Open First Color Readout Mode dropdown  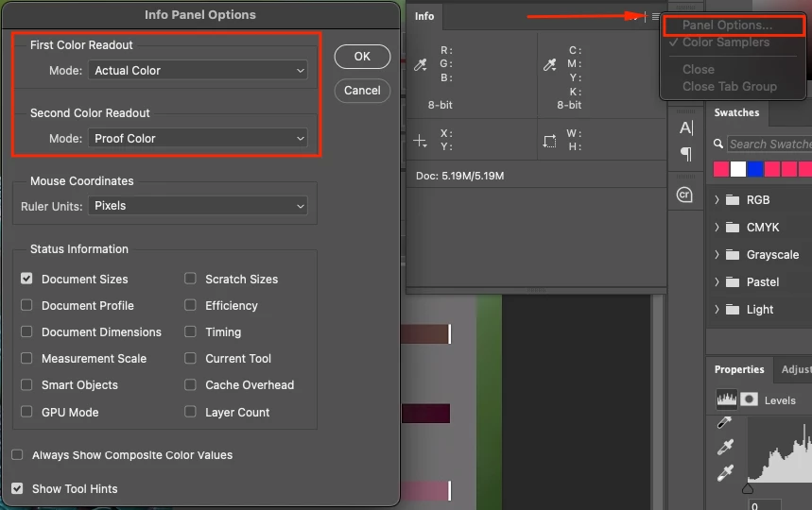(x=198, y=70)
